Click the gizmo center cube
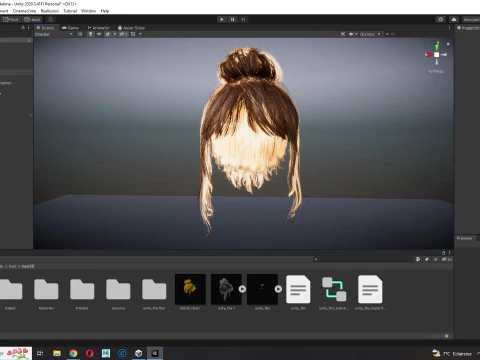 (x=437, y=55)
